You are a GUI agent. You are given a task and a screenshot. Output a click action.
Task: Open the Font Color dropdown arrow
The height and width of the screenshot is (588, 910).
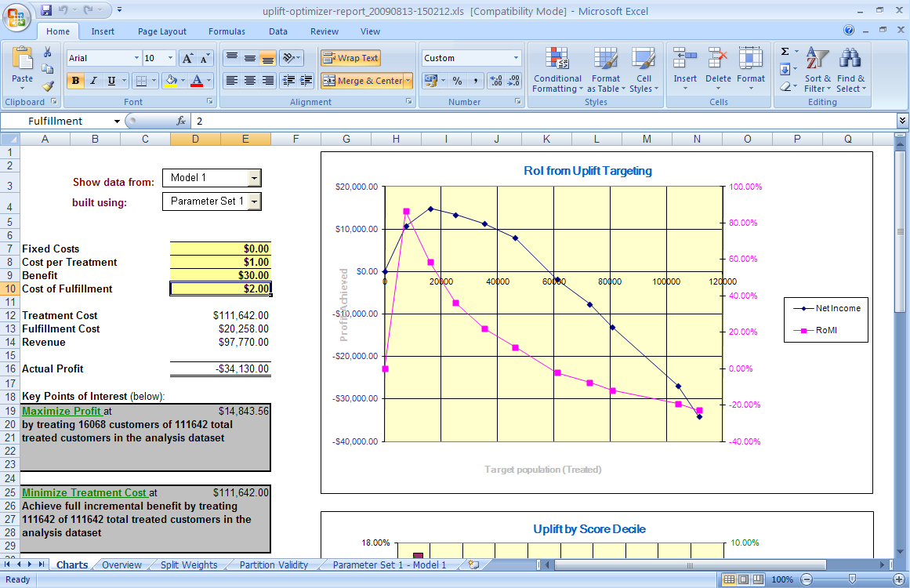(209, 81)
